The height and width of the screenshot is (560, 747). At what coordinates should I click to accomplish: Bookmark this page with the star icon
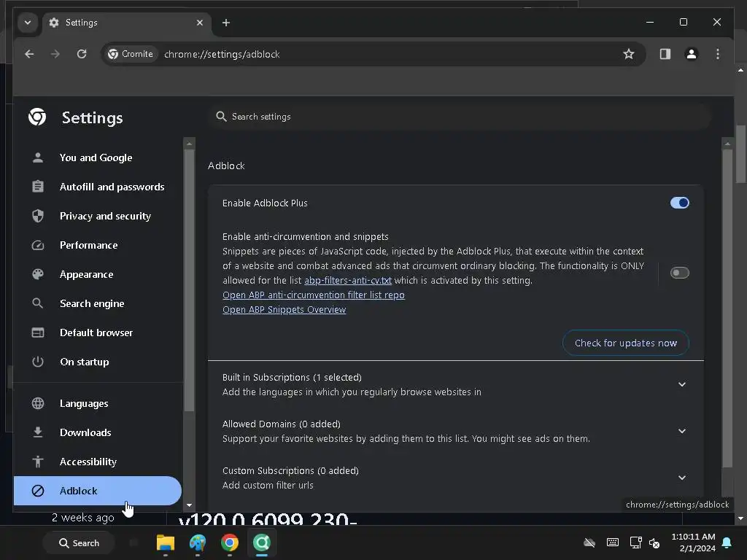[x=628, y=54]
